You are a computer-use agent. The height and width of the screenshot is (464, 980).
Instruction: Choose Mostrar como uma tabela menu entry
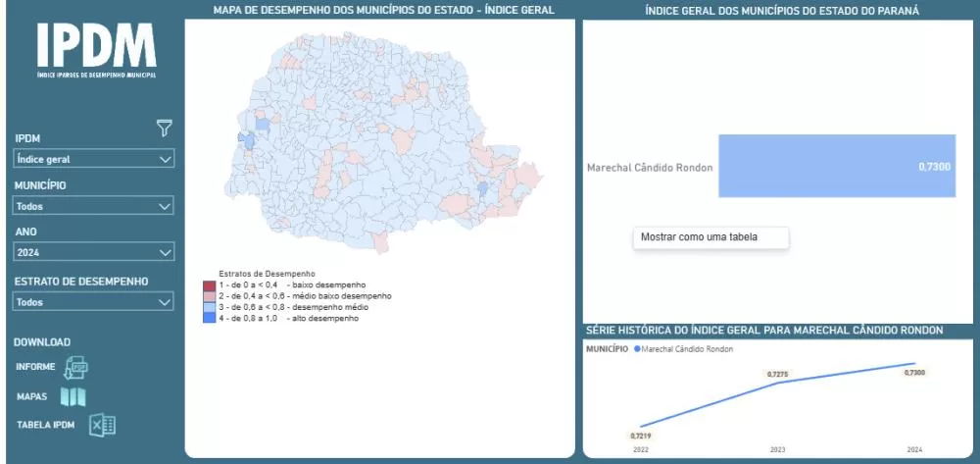point(711,237)
